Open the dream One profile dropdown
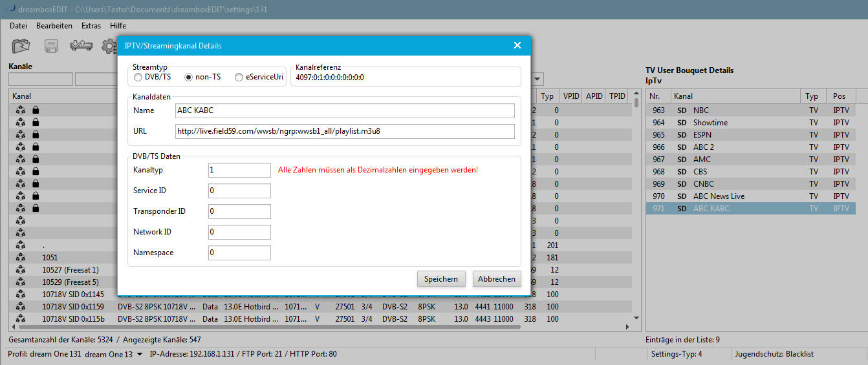The image size is (868, 365). [140, 354]
